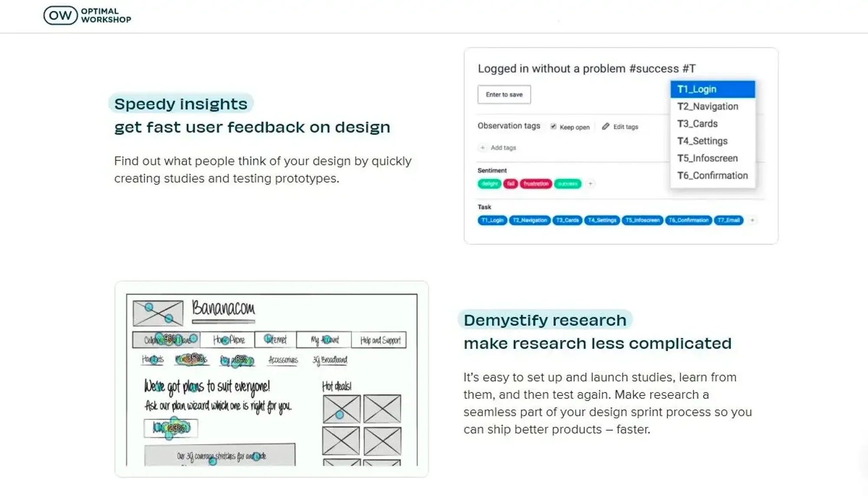Click the Edit tags pencil icon
The width and height of the screenshot is (868, 496).
[x=605, y=127]
